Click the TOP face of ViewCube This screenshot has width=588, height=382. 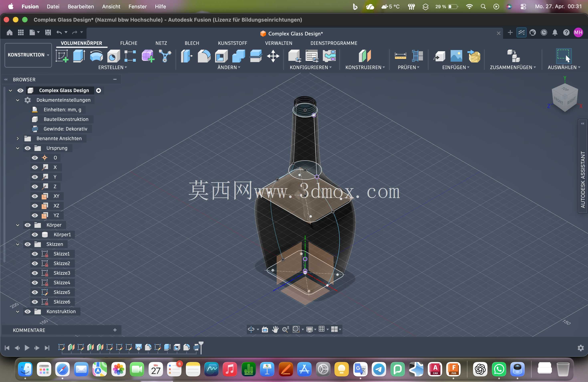565,89
